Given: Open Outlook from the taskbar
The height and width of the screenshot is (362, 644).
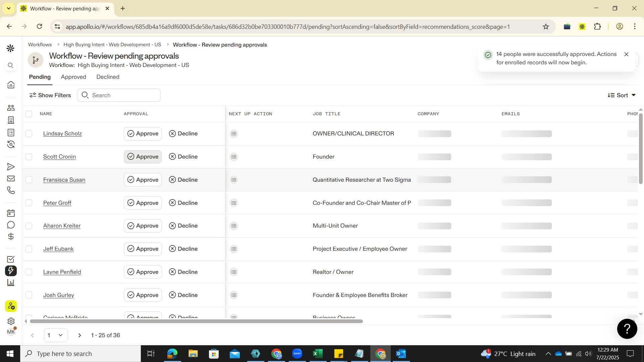Looking at the screenshot, I should pos(401,354).
